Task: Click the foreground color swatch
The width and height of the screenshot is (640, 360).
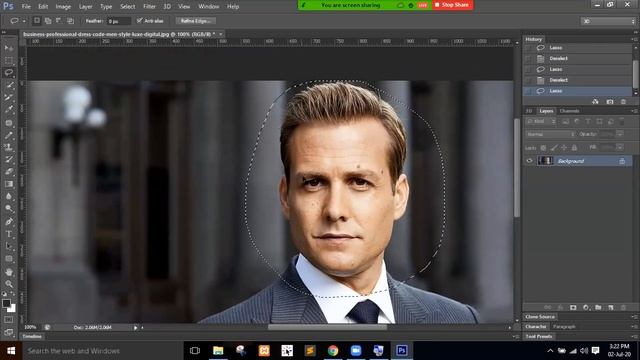Action: pyautogui.click(x=6, y=304)
